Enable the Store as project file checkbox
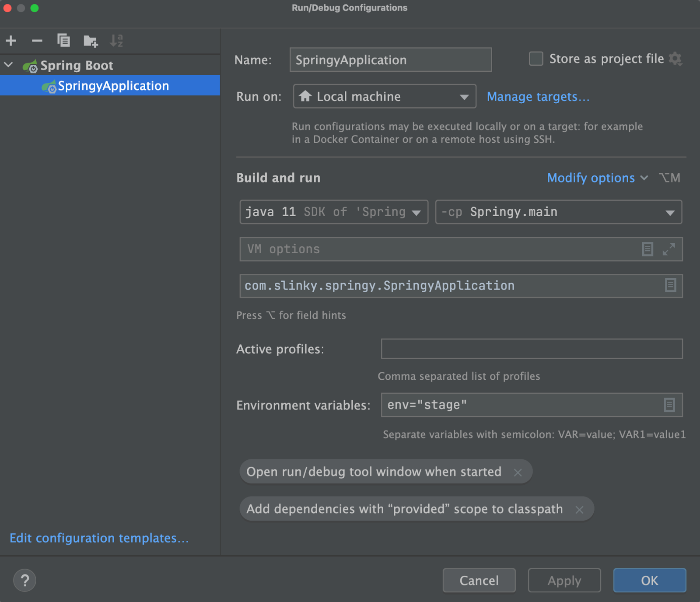The height and width of the screenshot is (602, 700). point(536,59)
